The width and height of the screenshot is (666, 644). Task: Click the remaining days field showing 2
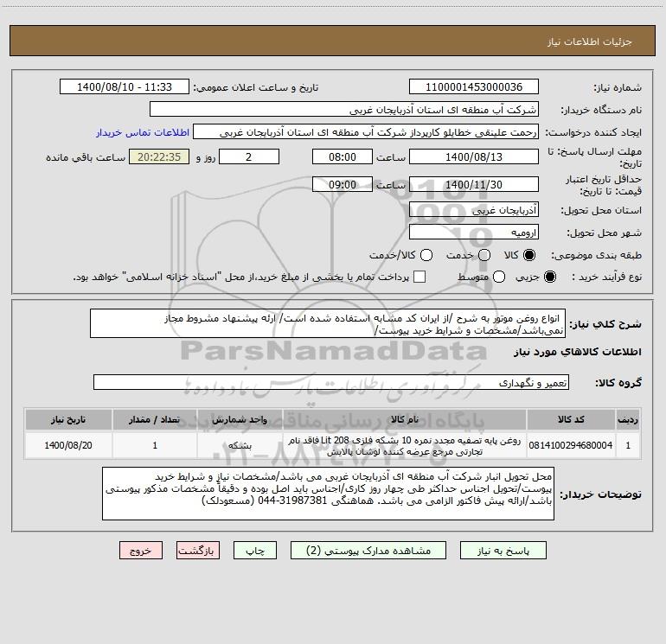(249, 156)
